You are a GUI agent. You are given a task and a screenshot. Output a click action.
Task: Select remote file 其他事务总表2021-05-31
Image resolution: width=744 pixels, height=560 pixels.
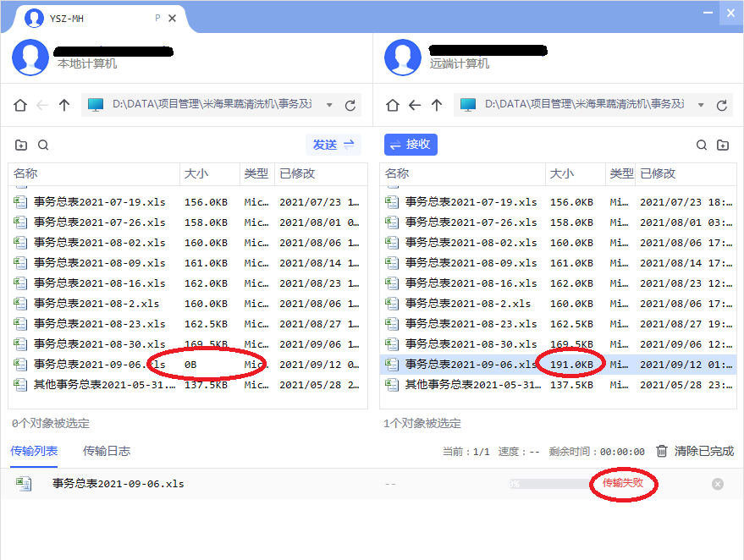click(558, 385)
